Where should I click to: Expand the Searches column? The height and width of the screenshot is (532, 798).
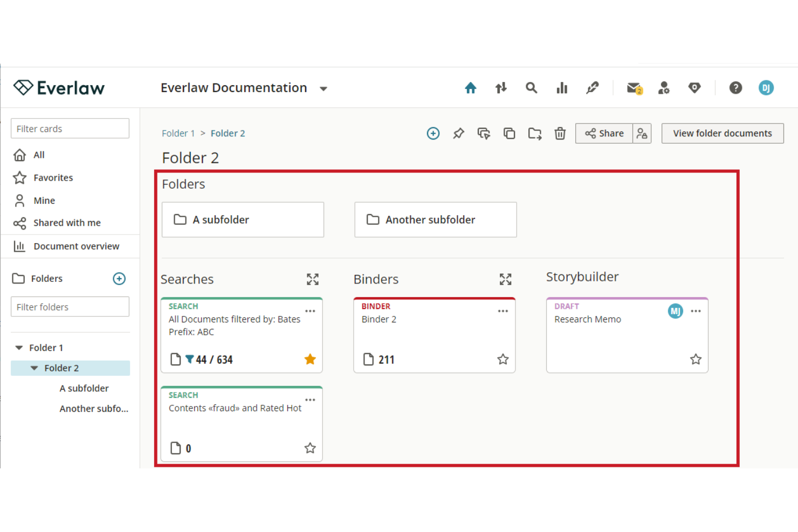(313, 279)
